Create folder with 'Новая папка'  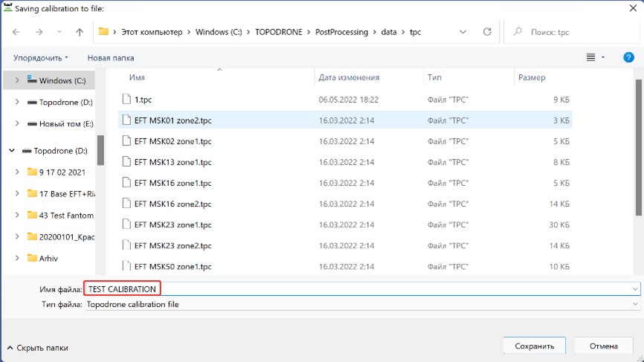point(111,58)
